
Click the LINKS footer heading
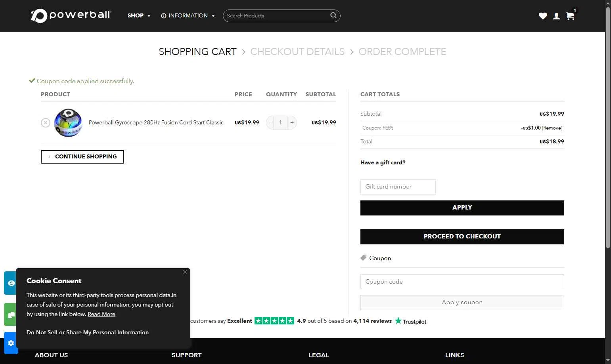(x=454, y=355)
